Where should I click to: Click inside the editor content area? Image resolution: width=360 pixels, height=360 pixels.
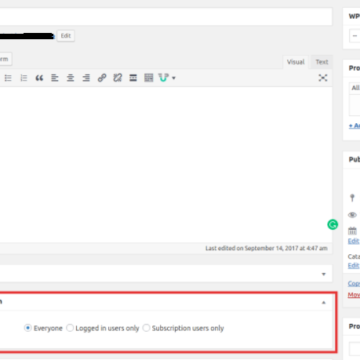click(166, 165)
